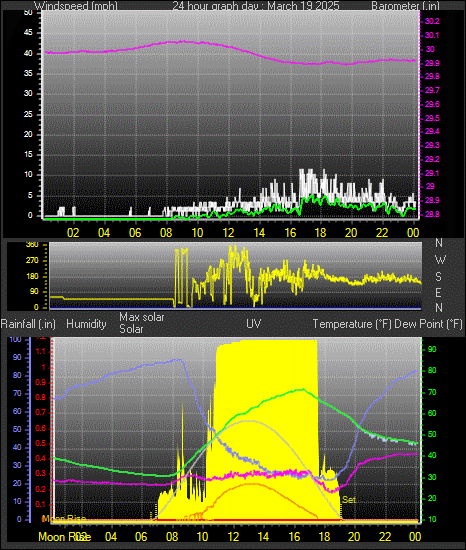Screen dimensions: 466x550
Task: Click the UV legend label
Action: tap(254, 323)
